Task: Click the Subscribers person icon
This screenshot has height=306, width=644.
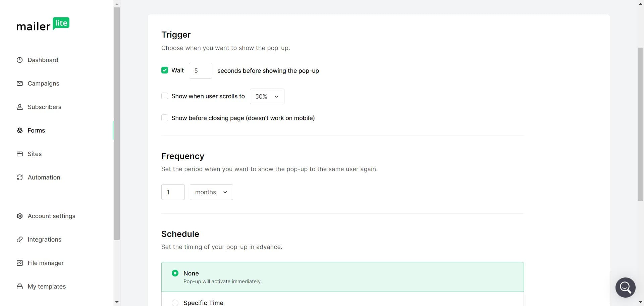Action: 20,107
